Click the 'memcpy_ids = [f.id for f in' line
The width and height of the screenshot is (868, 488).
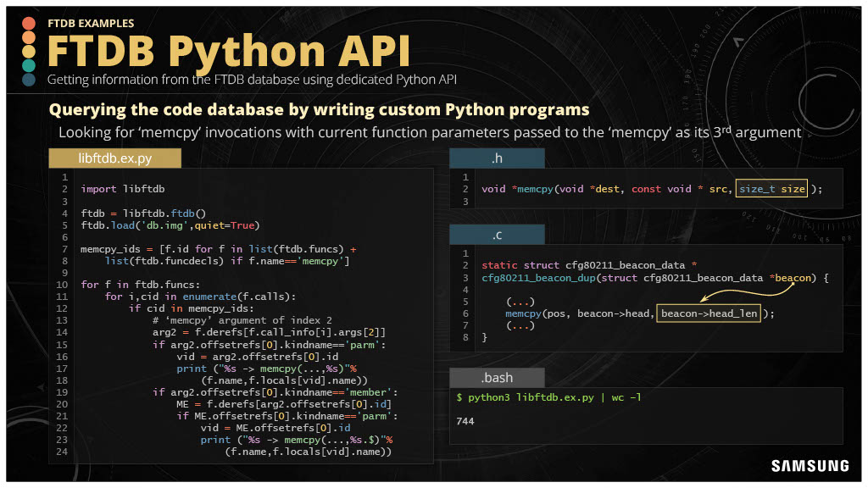pos(218,249)
